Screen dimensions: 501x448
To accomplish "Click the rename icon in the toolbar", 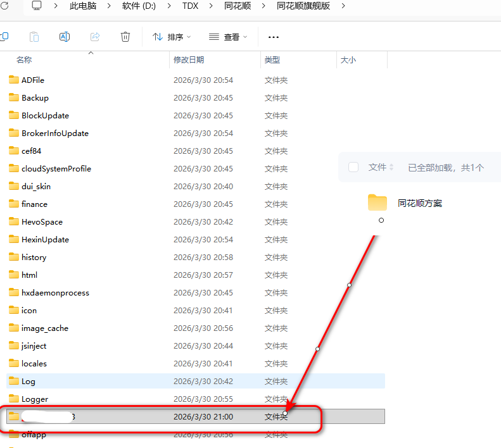I will point(65,37).
